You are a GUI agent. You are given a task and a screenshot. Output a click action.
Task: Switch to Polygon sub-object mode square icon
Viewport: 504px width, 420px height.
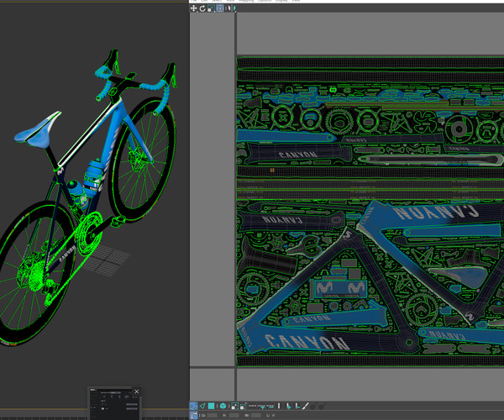pyautogui.click(x=211, y=406)
